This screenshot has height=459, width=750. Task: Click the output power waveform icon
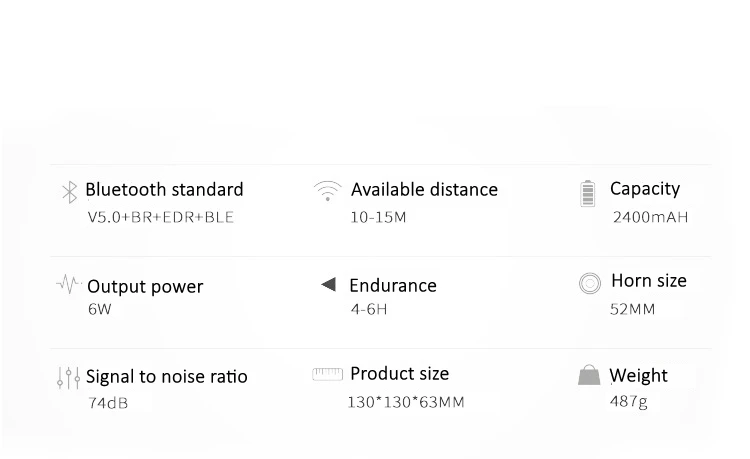pos(69,284)
